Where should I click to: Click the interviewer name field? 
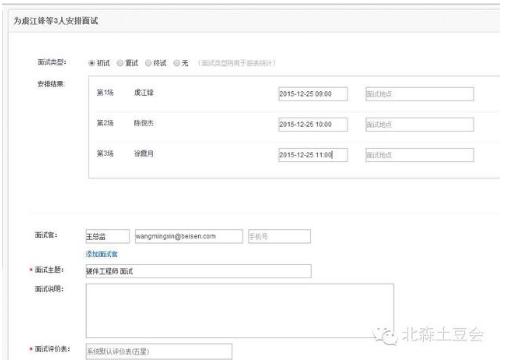coord(107,236)
